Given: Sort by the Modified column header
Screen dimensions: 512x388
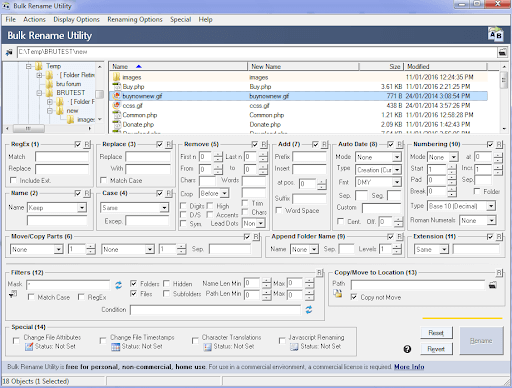Looking at the screenshot, I should click(x=445, y=66).
